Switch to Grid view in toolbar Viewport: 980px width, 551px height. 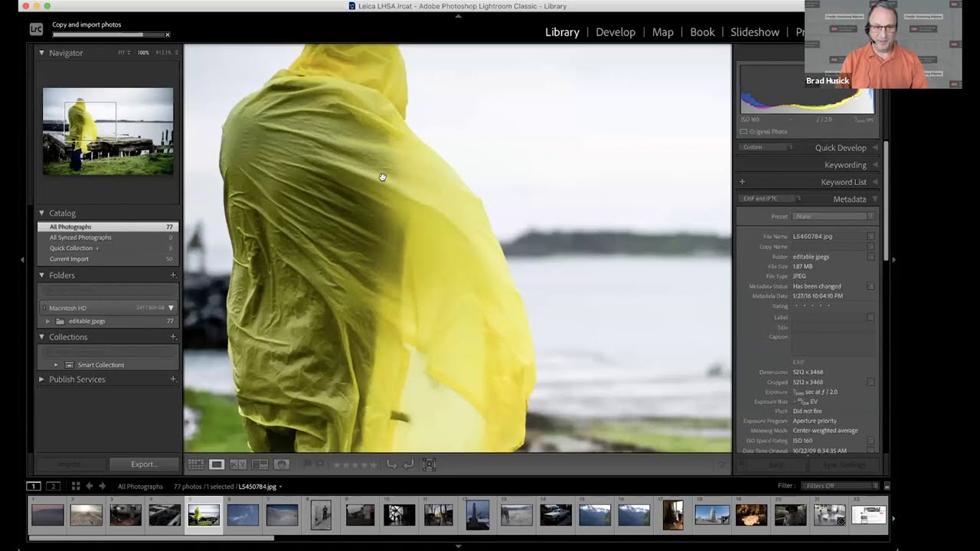[x=196, y=465]
